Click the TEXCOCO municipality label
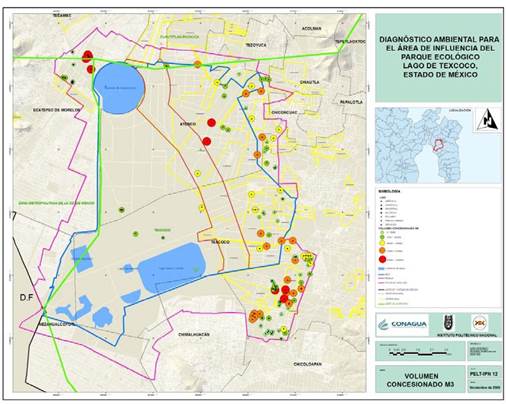506x404 pixels. pyautogui.click(x=220, y=242)
